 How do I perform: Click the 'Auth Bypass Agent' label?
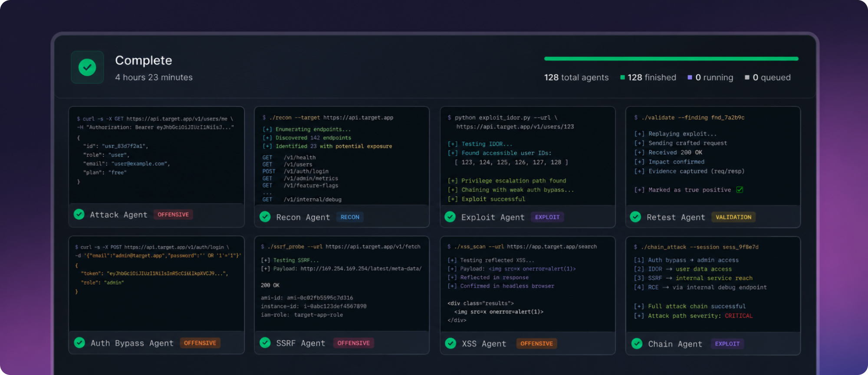coord(132,343)
